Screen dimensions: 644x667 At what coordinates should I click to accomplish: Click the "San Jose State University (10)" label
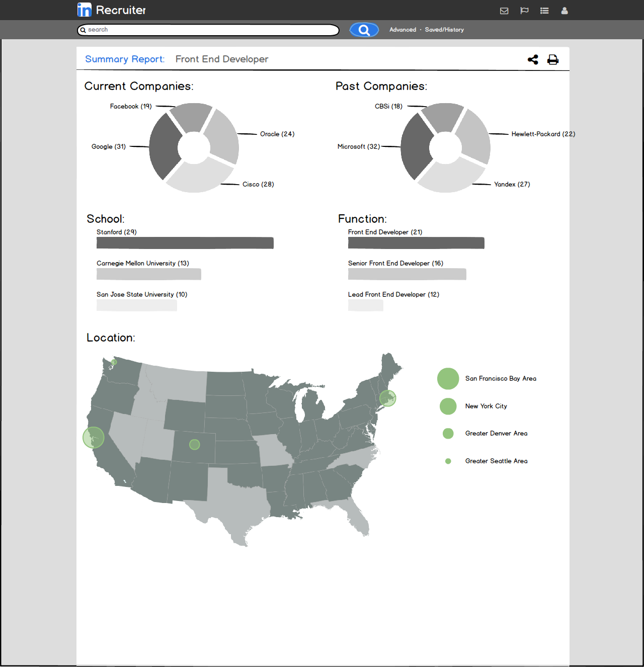(x=142, y=295)
